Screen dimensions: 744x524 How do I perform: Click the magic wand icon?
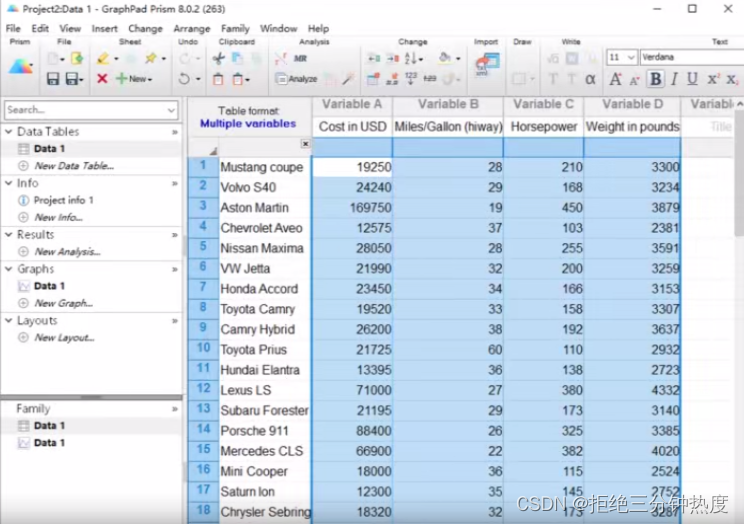349,79
